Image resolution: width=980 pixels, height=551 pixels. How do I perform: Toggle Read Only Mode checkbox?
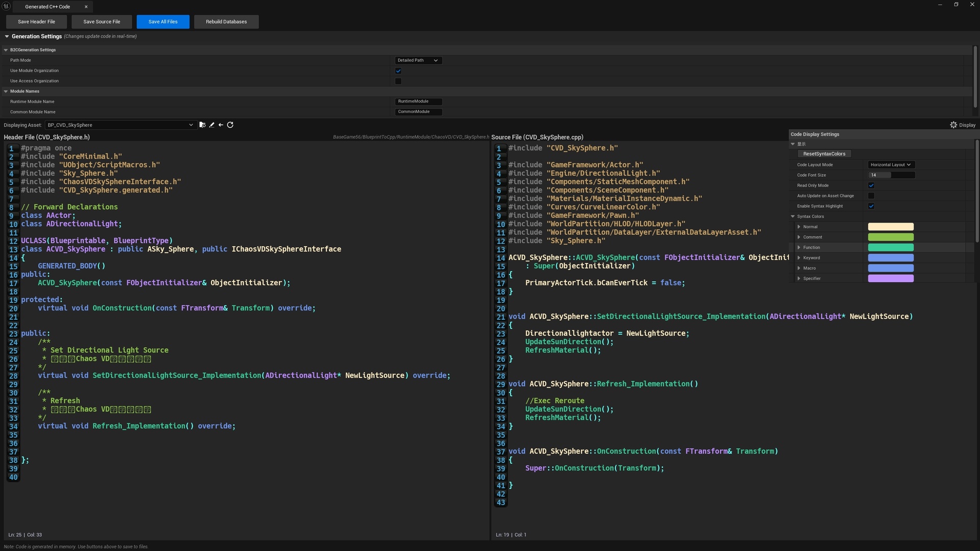(871, 185)
